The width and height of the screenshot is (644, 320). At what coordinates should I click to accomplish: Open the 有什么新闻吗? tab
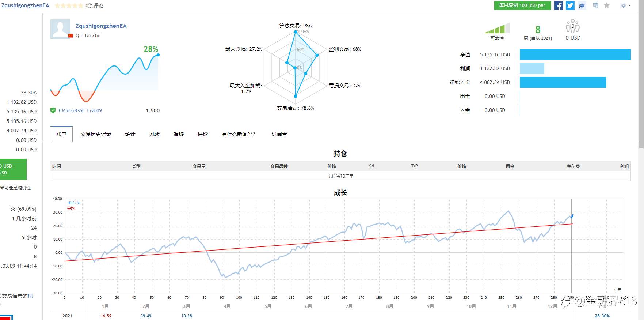click(x=239, y=134)
